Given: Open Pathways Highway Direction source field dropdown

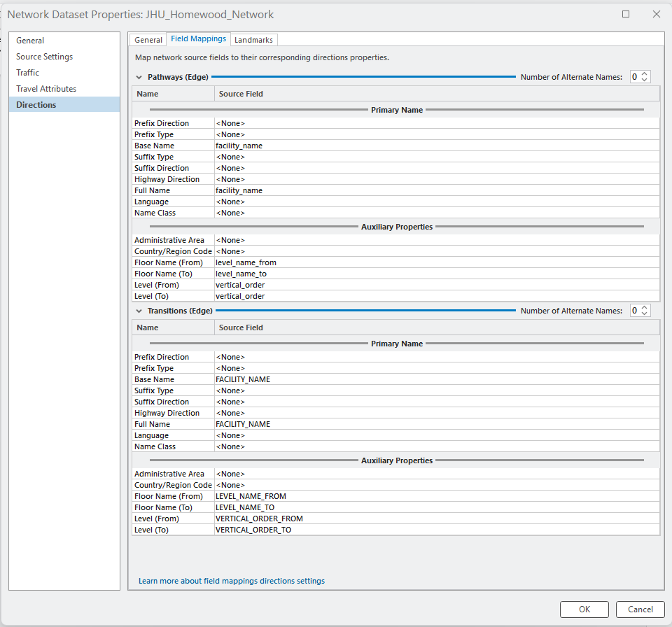Looking at the screenshot, I should coord(437,179).
